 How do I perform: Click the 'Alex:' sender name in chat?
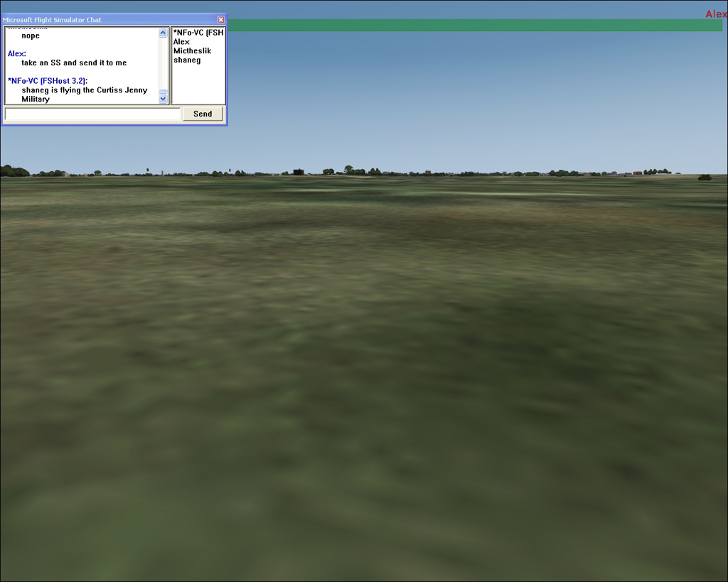(17, 54)
